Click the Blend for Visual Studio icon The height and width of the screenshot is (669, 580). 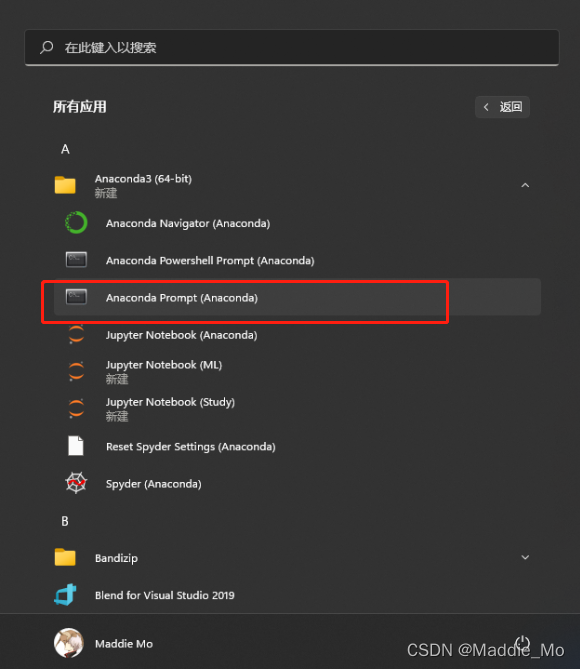click(x=65, y=595)
